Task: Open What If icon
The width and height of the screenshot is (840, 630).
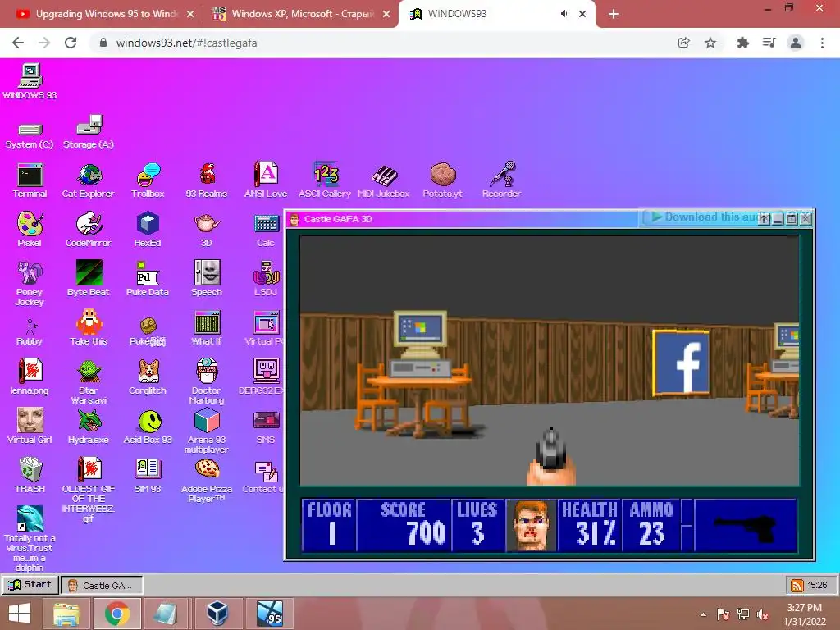Action: [x=207, y=327]
